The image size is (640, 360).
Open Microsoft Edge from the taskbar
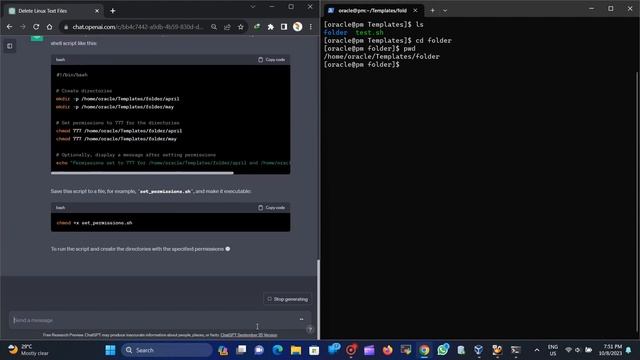pyautogui.click(x=278, y=350)
